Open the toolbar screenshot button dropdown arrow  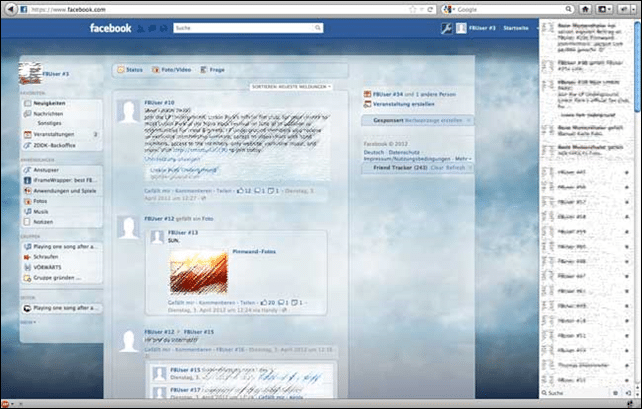pyautogui.click(x=610, y=9)
